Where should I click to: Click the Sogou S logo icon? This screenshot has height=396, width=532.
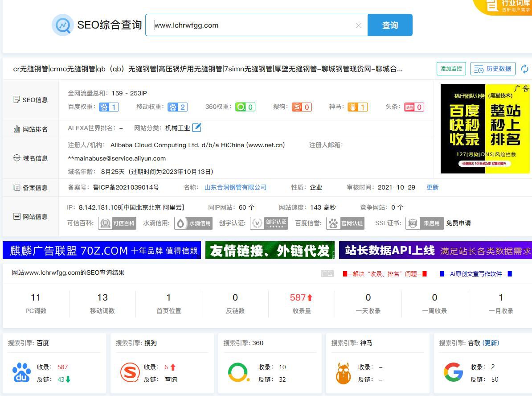[x=130, y=372]
